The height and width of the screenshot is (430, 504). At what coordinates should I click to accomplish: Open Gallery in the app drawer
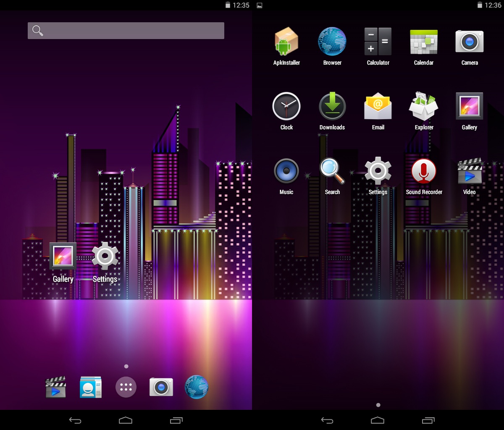(470, 110)
